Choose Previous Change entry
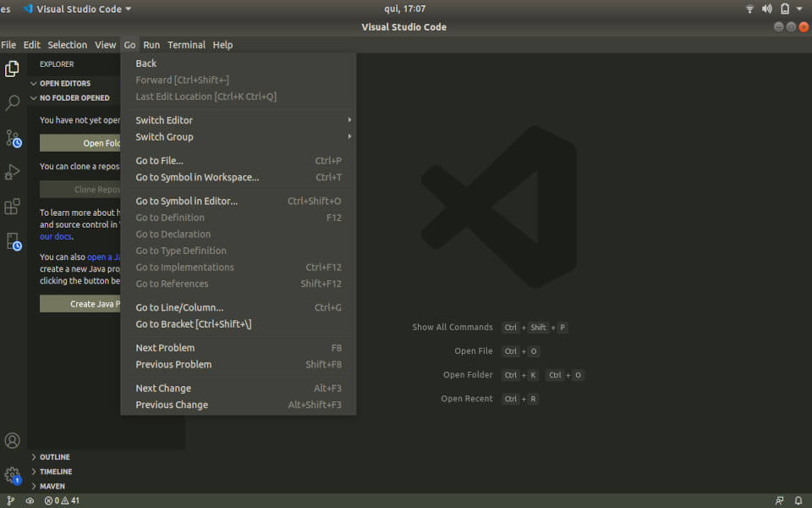812x508 pixels. click(239, 405)
